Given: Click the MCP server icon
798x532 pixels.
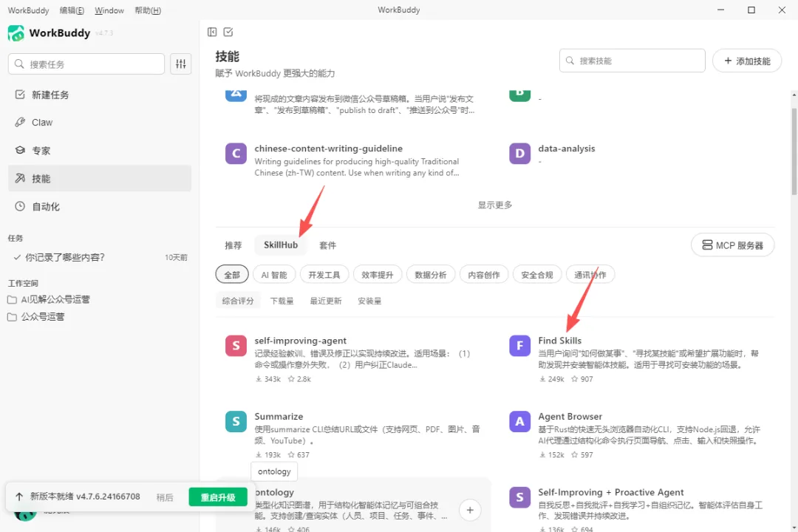Looking at the screenshot, I should [707, 245].
